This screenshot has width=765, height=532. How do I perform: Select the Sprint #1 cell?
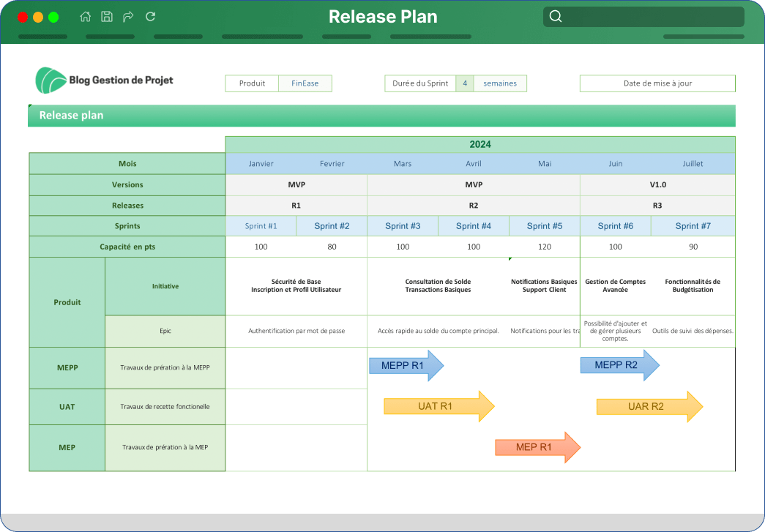pyautogui.click(x=261, y=226)
